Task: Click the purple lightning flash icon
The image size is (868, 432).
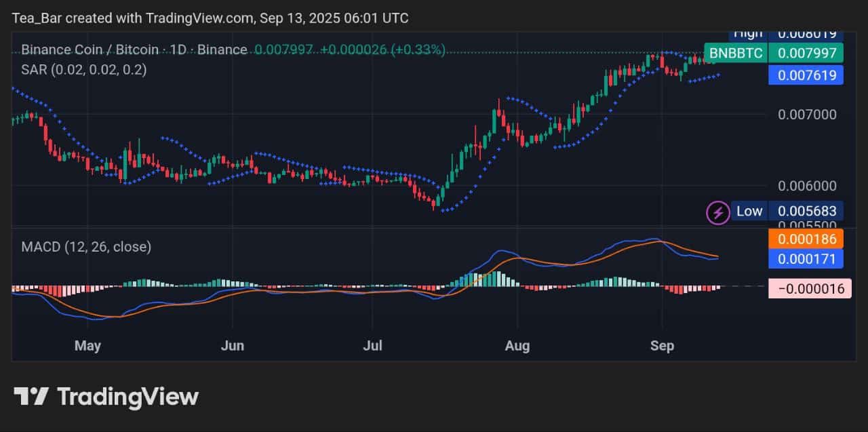Action: (x=719, y=212)
